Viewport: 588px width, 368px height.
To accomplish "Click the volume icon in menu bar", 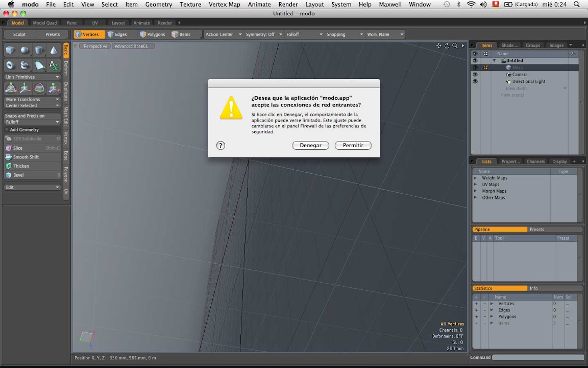I will pos(483,5).
